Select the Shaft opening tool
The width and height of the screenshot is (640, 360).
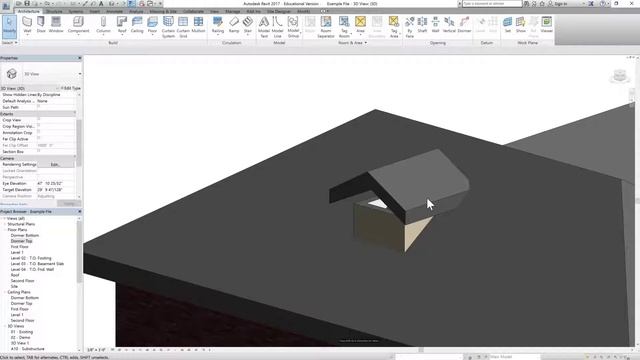pyautogui.click(x=422, y=25)
